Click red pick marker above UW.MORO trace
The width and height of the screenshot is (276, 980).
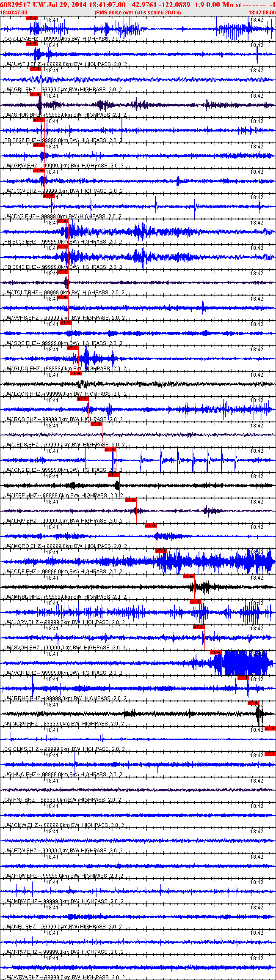151,526
